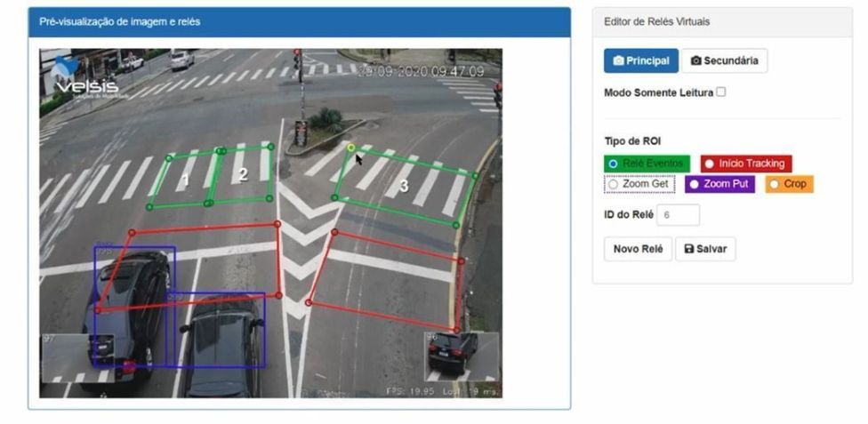Click the Salvar floppy disk icon
This screenshot has width=868, height=424.
[x=688, y=249]
